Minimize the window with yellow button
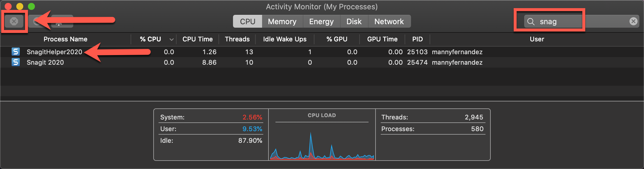The image size is (644, 169). (20, 6)
